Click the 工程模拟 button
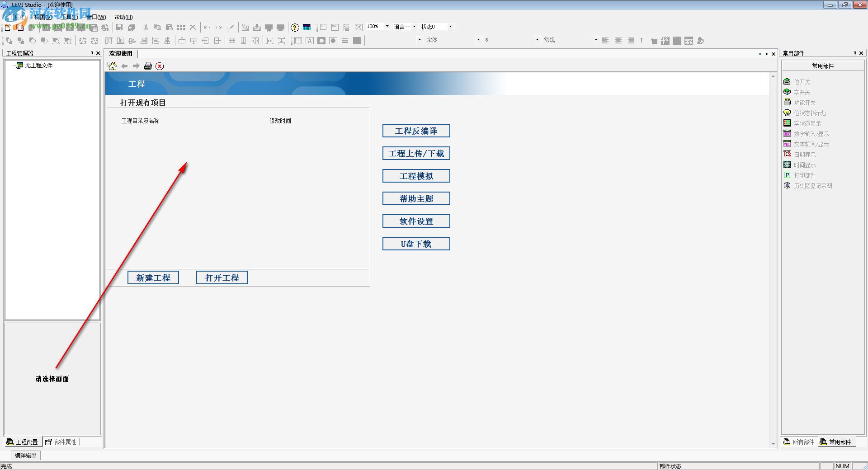This screenshot has width=868, height=470. (416, 176)
